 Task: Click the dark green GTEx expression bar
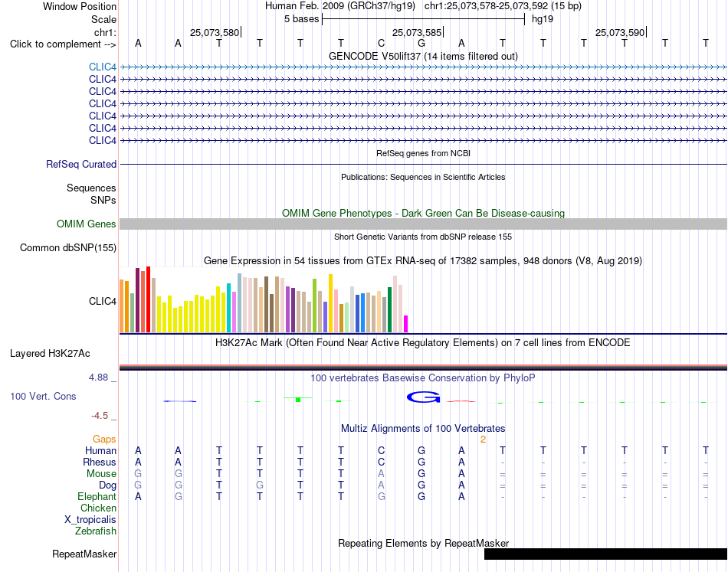(390, 309)
